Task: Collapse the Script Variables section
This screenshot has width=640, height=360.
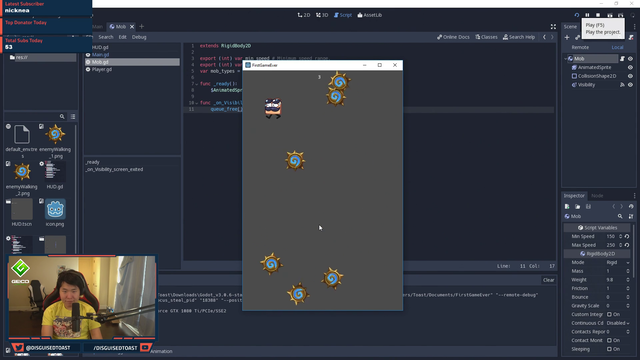Action: point(597,228)
